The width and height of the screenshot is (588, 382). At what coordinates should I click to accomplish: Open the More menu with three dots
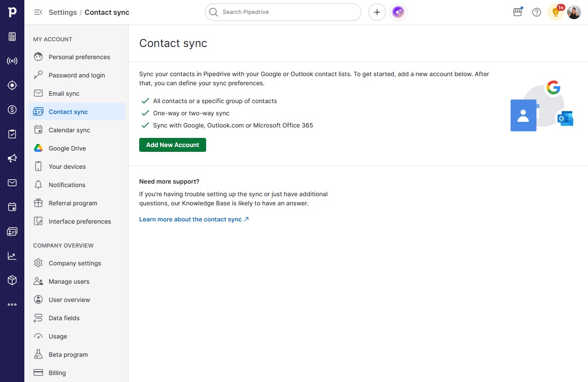point(12,305)
